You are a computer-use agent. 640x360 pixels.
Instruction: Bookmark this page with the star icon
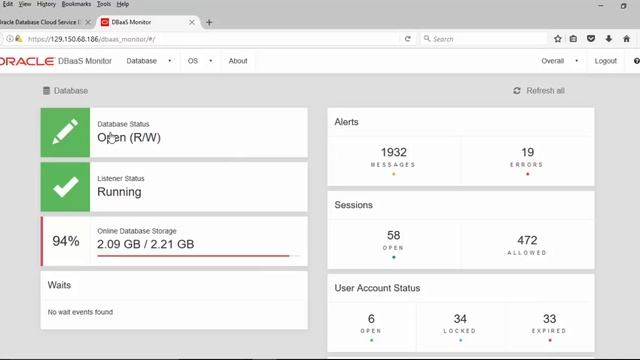[x=558, y=39]
